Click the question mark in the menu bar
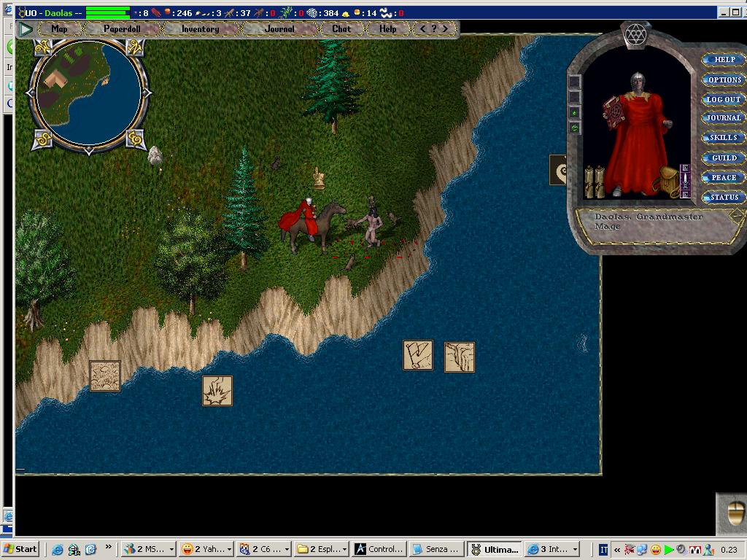Image resolution: width=747 pixels, height=560 pixels. 433,28
